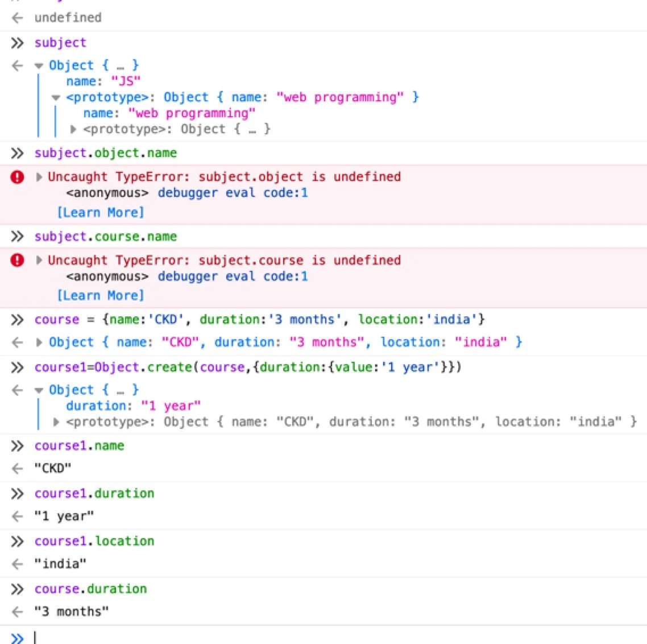Expand the prototype of the course1 Object

(x=55, y=422)
